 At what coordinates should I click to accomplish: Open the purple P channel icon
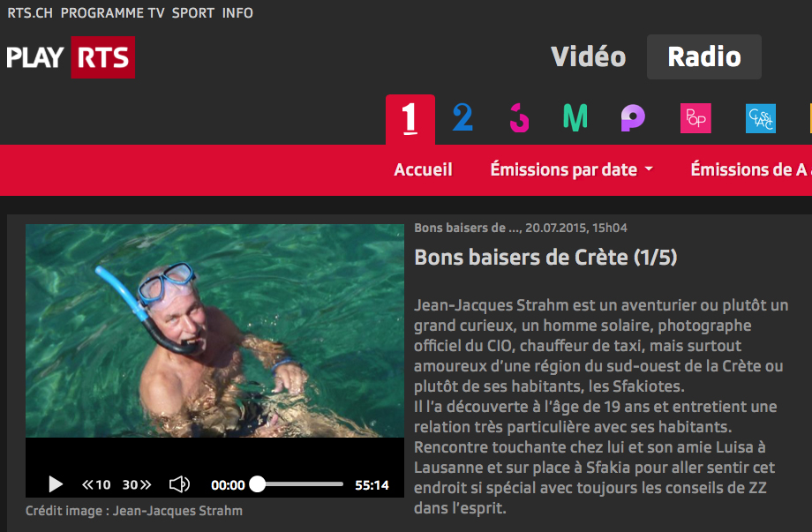point(633,118)
